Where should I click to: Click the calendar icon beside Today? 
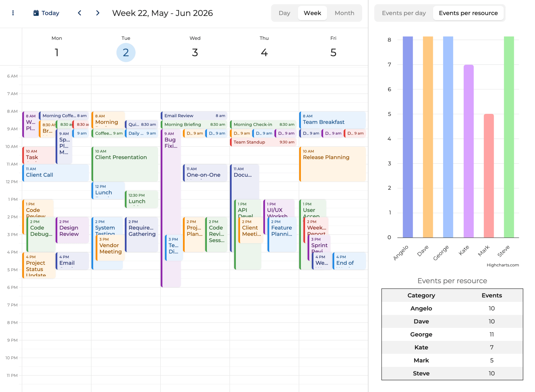(36, 13)
